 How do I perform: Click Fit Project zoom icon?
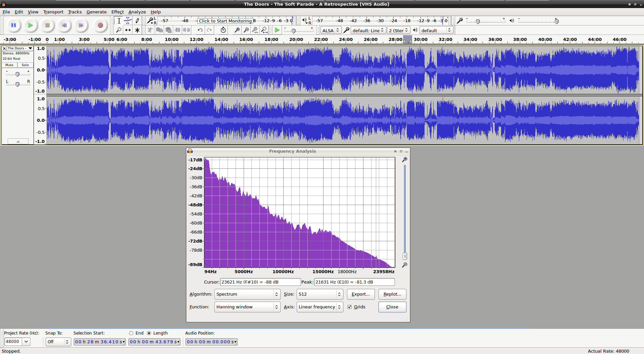264,30
